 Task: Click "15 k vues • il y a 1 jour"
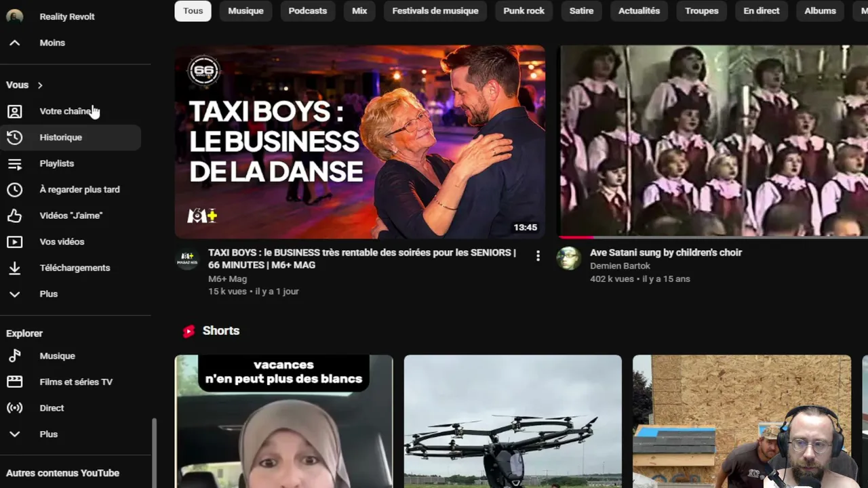pyautogui.click(x=254, y=291)
